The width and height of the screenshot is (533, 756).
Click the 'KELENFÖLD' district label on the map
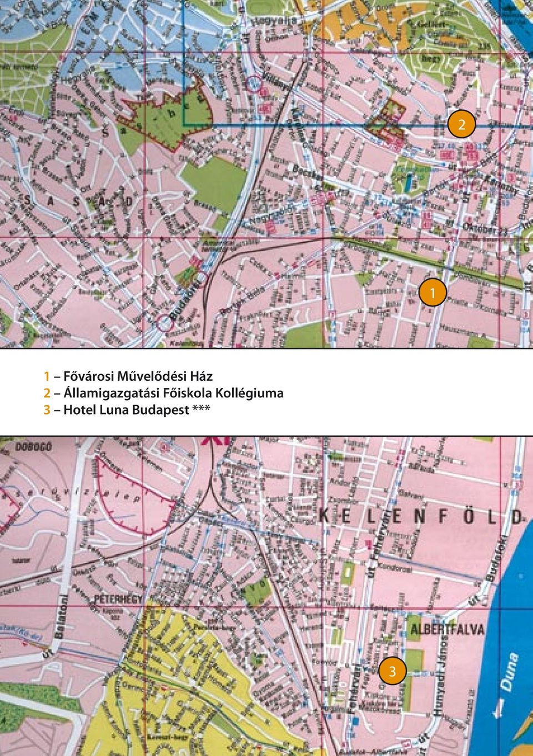[x=421, y=516]
